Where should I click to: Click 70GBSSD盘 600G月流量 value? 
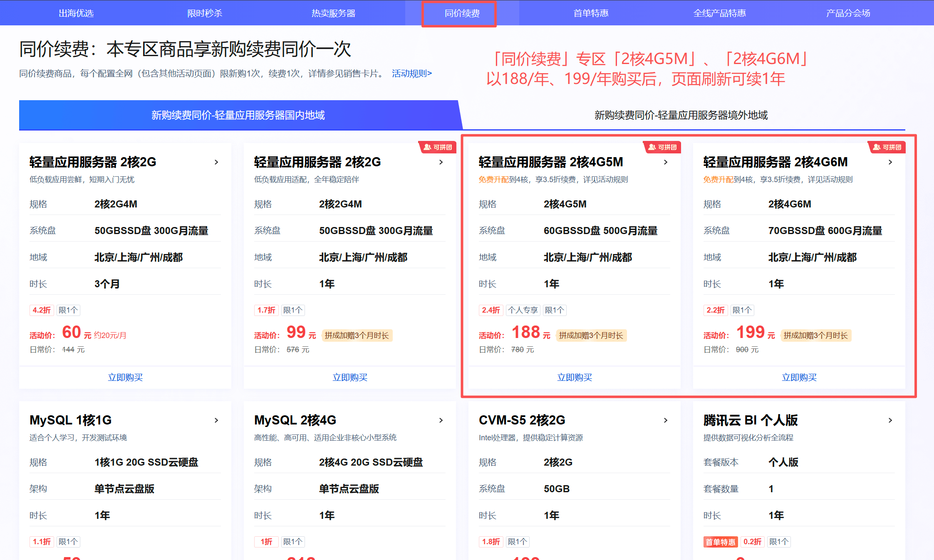[x=825, y=231]
